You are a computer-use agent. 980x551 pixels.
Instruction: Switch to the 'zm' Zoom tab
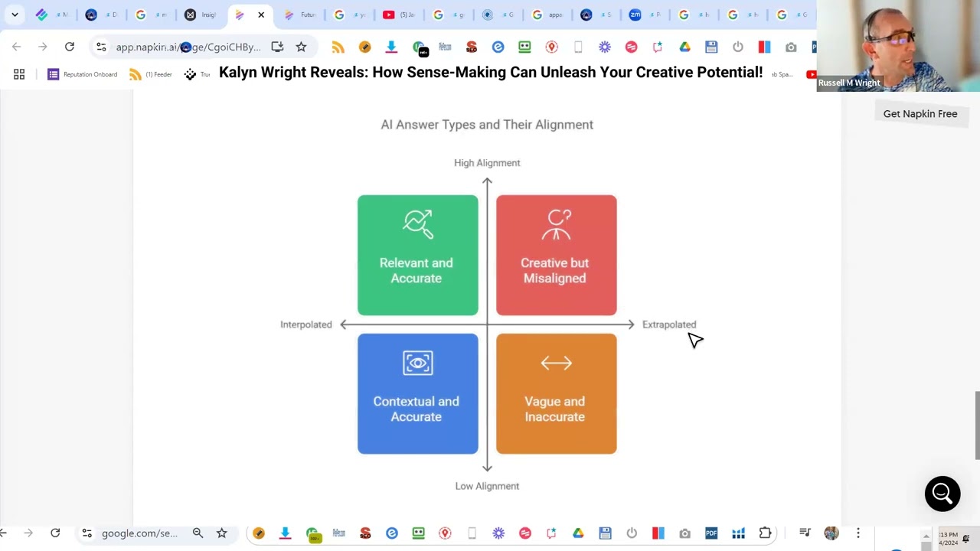click(645, 15)
